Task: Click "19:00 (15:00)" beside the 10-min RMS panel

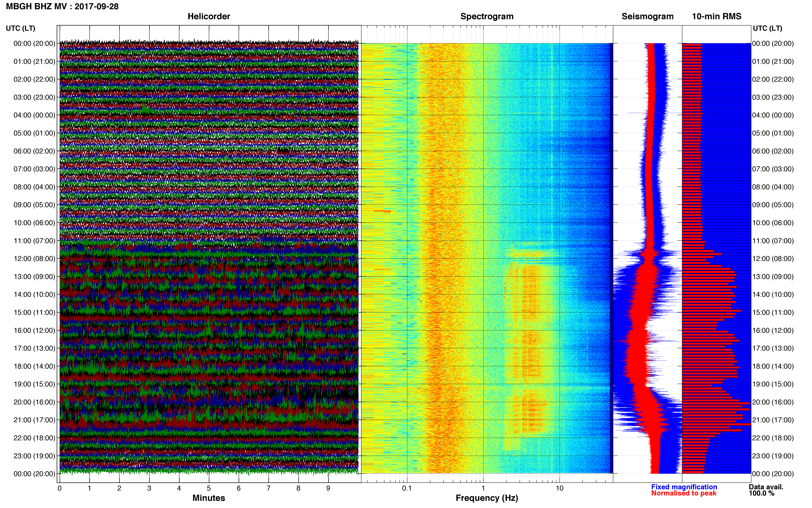Action: pos(773,384)
